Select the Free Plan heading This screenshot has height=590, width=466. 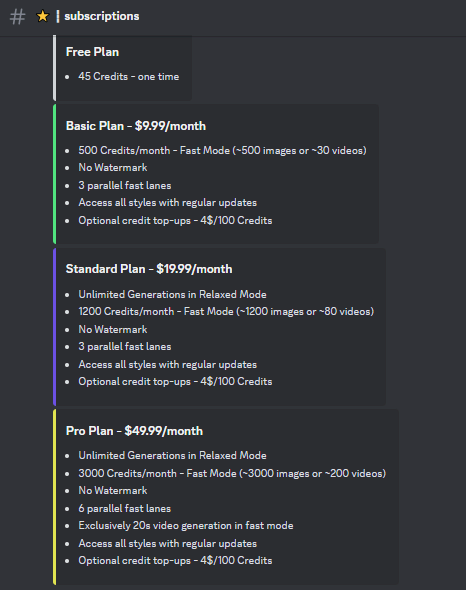click(92, 52)
